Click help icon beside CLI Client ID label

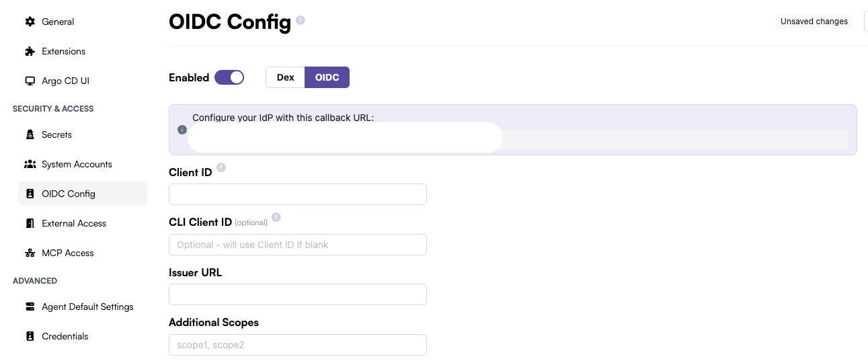click(x=276, y=218)
